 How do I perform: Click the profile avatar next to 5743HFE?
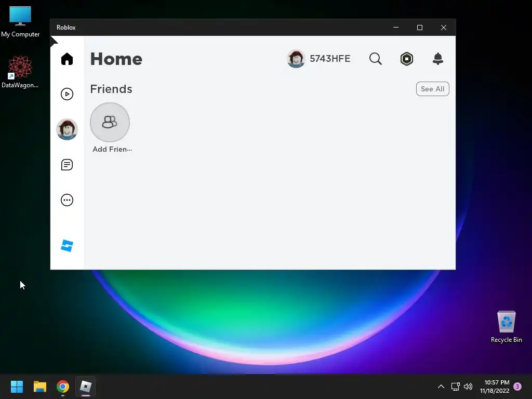(296, 59)
